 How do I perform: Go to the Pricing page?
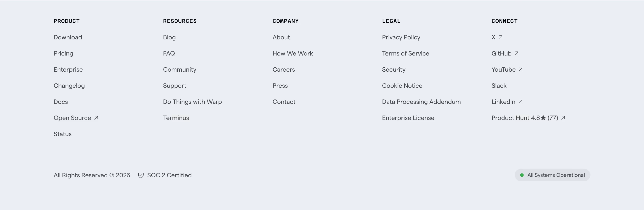coord(64,54)
